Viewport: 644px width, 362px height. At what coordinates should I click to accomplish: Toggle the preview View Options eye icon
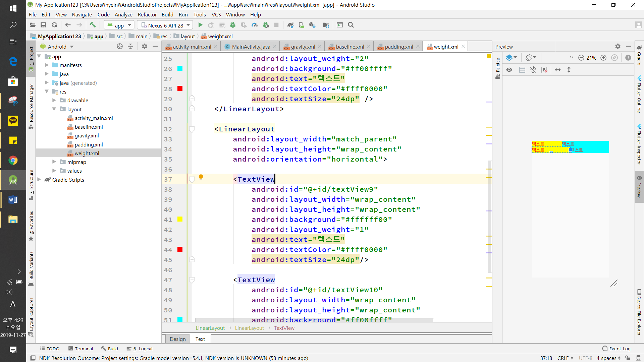click(x=509, y=70)
